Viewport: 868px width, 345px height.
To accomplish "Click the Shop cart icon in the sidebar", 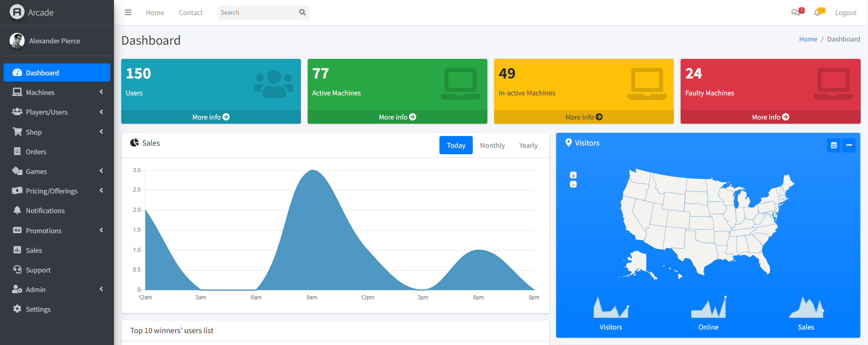I will [17, 132].
